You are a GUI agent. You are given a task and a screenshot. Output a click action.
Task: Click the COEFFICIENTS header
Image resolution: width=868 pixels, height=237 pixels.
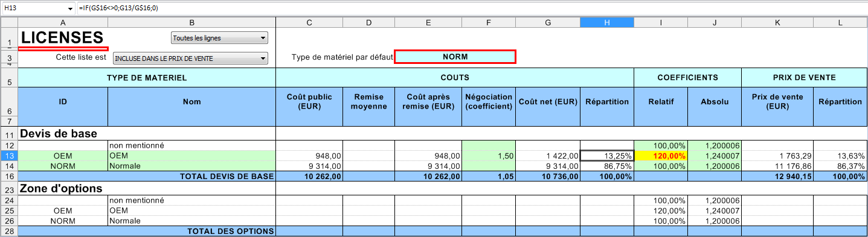(687, 78)
